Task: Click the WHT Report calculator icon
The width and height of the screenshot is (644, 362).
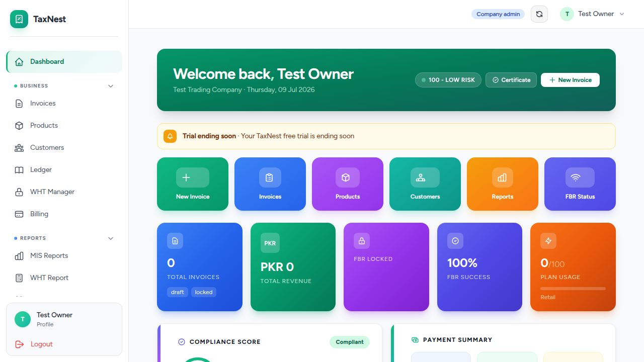Action: tap(19, 278)
